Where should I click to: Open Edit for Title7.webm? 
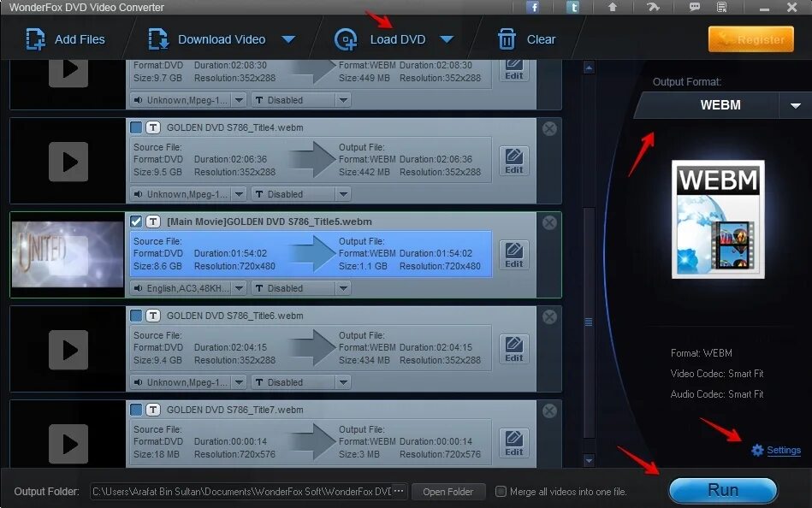tap(513, 444)
